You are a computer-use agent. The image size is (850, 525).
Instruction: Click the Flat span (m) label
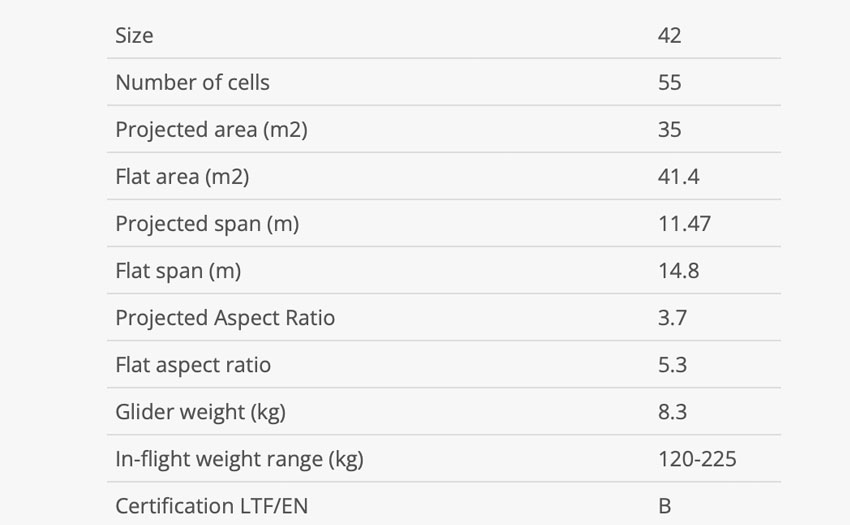pos(178,271)
